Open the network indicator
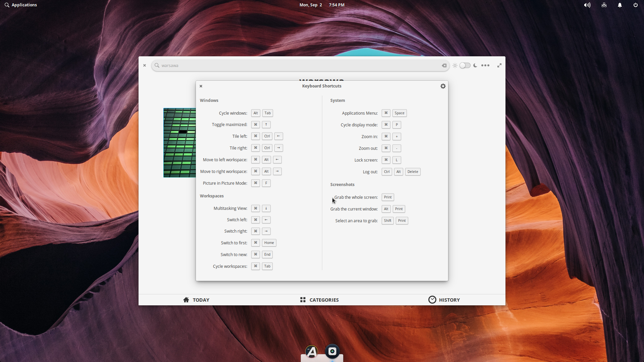 pos(604,5)
